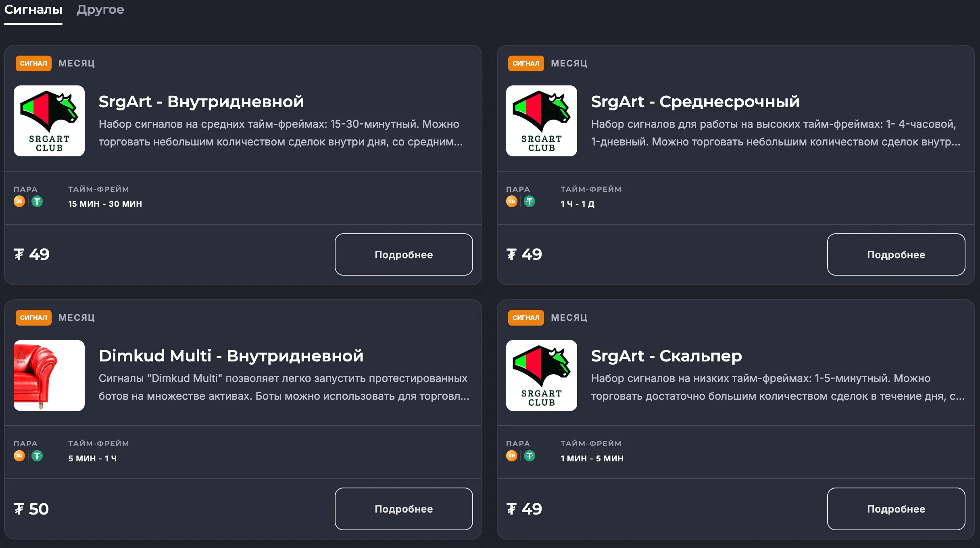The width and height of the screenshot is (980, 548).
Task: Click the Tether icon on SrgArt - Скальпер card
Action: point(530,456)
